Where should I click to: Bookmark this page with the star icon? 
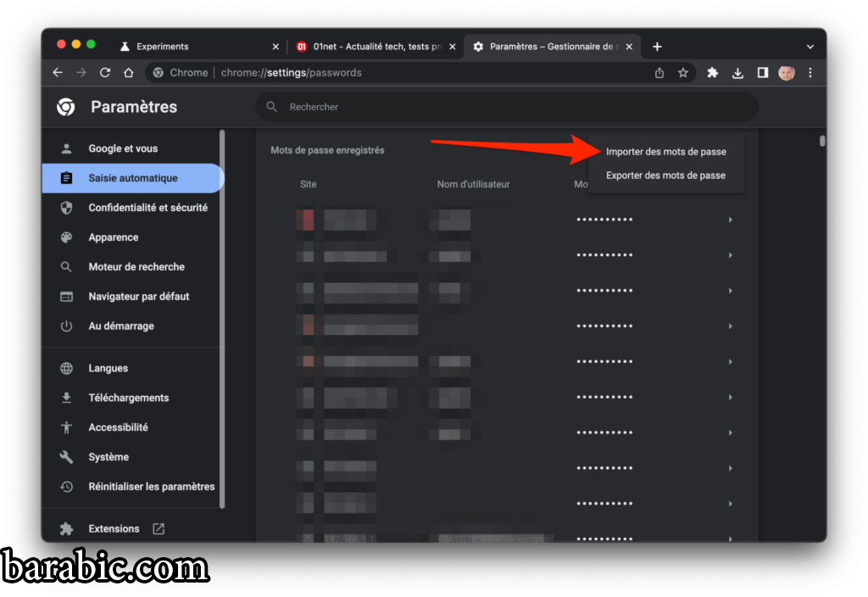683,73
